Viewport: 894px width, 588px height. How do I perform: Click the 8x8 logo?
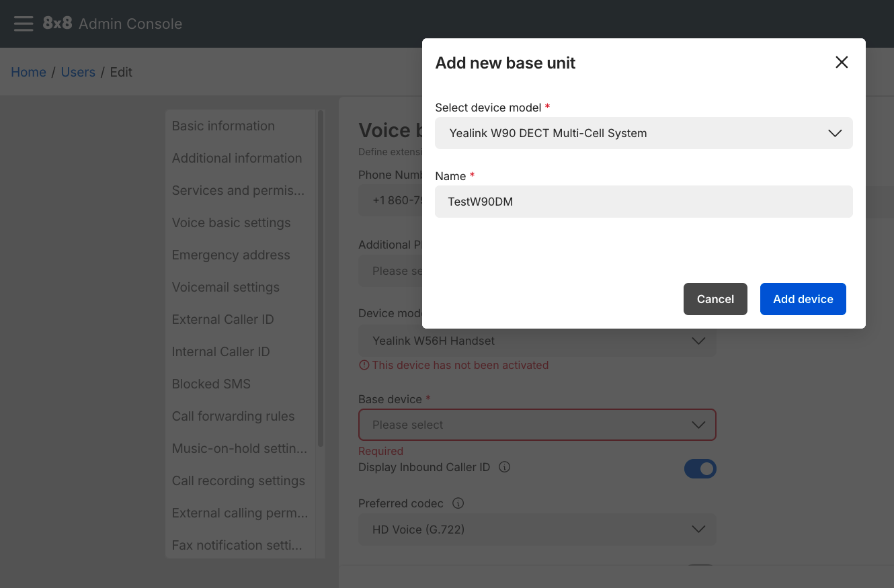pos(57,23)
